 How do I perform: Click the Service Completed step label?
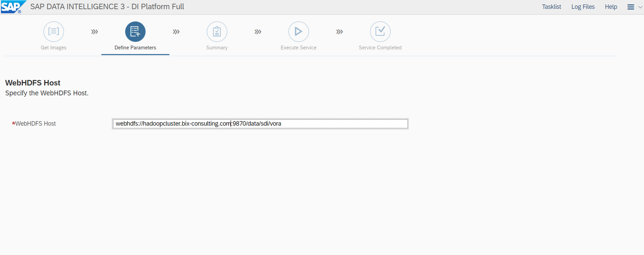click(380, 48)
